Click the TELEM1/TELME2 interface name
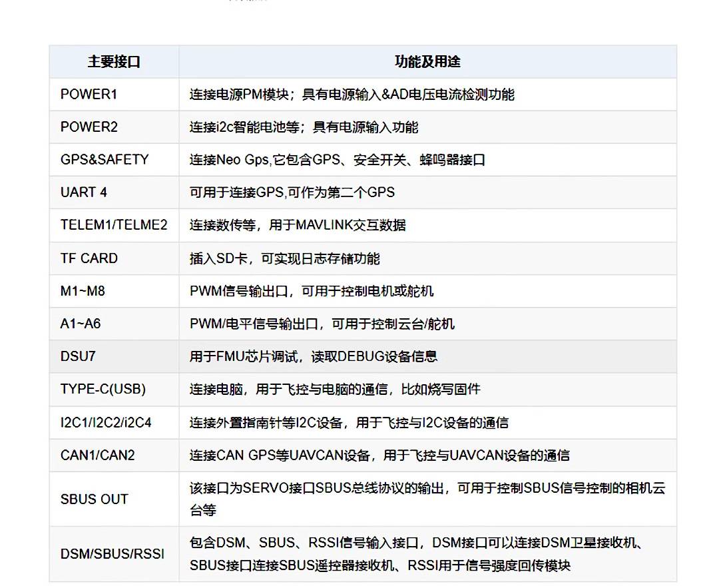The image size is (719, 588). pos(114,225)
